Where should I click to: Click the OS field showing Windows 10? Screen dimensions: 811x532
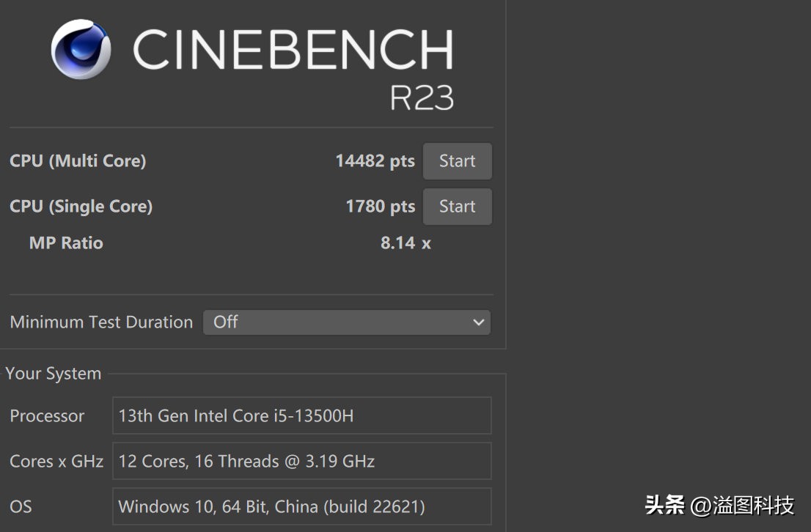301,506
